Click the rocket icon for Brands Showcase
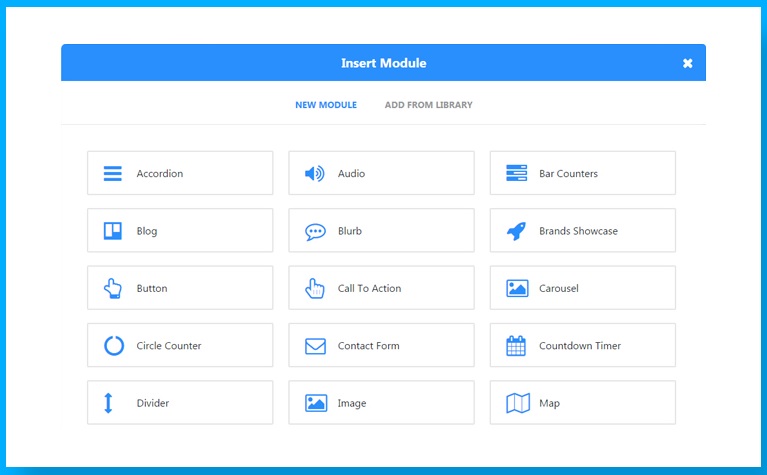Image resolution: width=767 pixels, height=475 pixels. coord(516,231)
